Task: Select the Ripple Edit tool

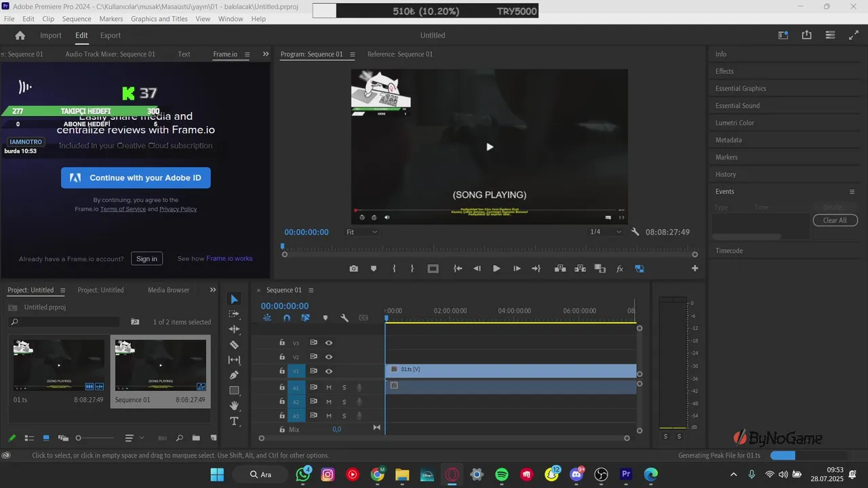Action: tap(234, 329)
